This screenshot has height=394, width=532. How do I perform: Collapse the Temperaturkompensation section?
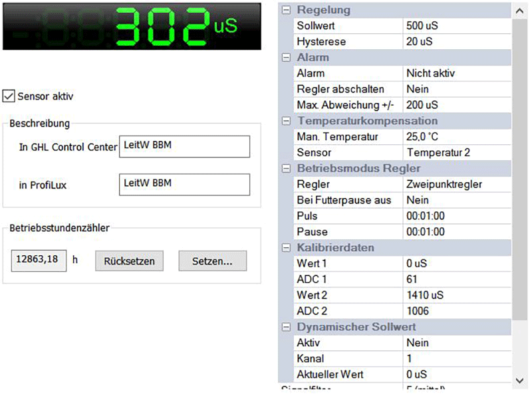click(x=287, y=121)
